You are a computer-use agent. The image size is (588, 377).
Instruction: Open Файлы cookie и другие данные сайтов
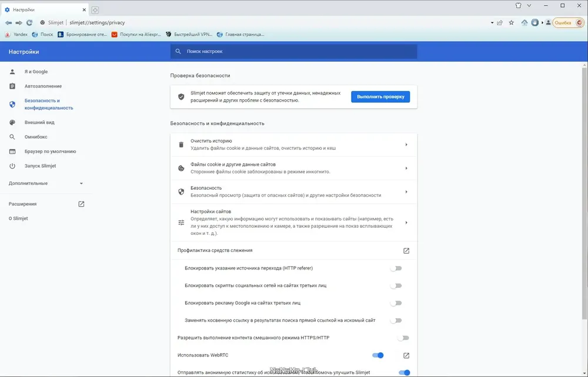(293, 168)
